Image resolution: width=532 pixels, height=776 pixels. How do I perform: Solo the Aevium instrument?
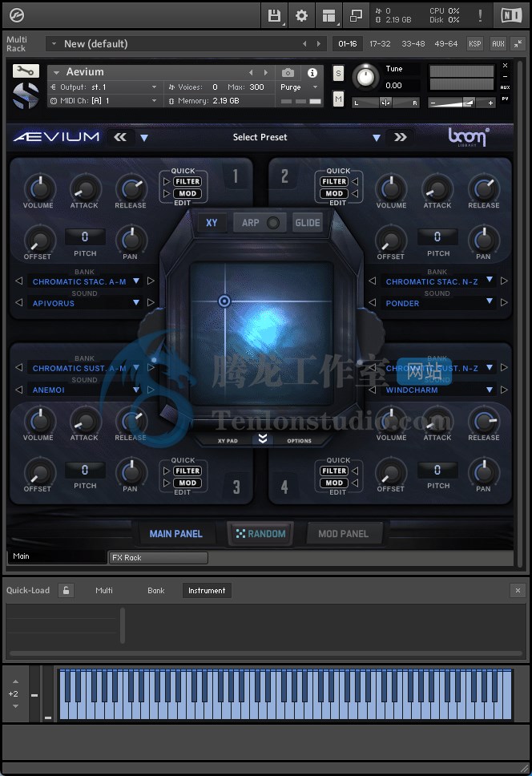coord(338,73)
